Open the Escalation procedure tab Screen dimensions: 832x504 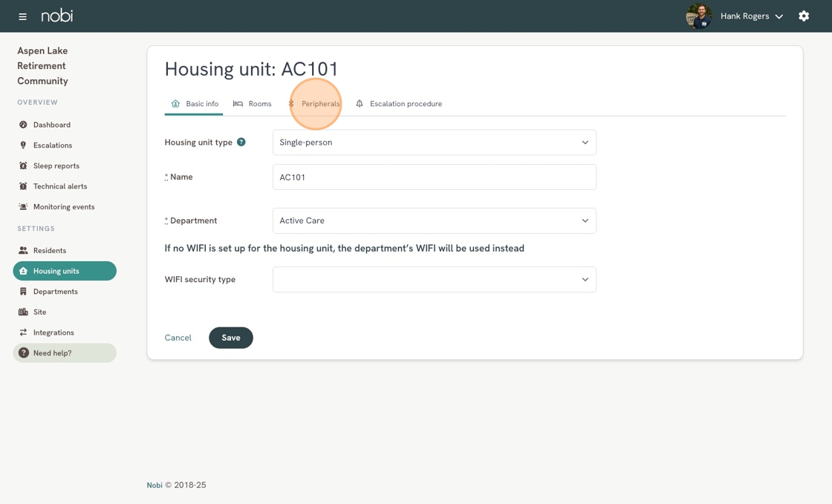tap(399, 104)
